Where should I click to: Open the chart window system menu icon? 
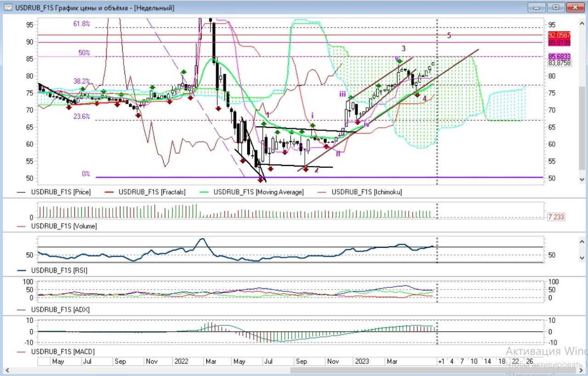click(8, 8)
